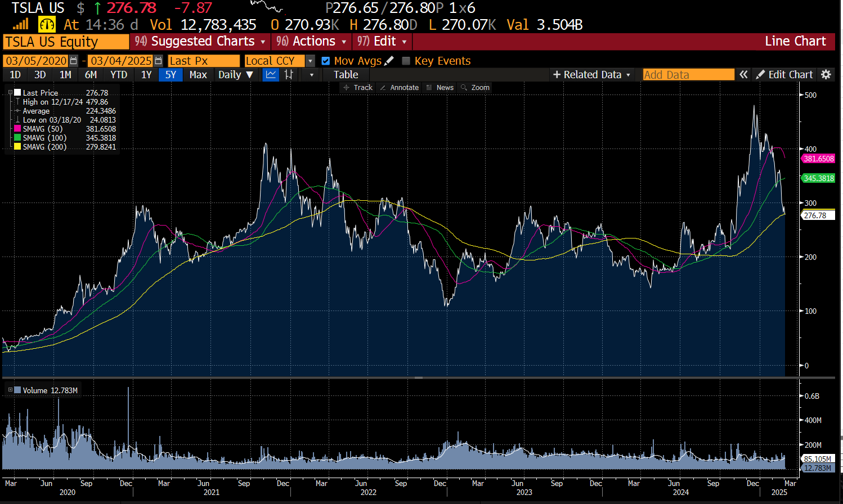Collapse the price legend box toggle

(10, 93)
